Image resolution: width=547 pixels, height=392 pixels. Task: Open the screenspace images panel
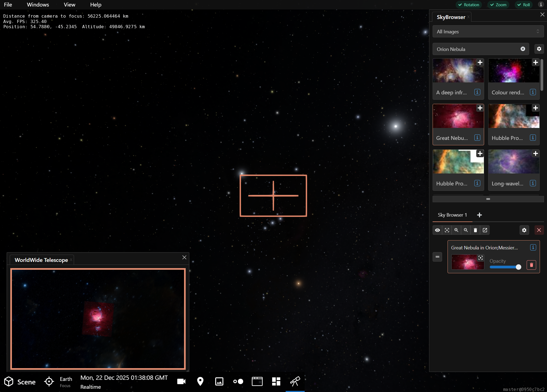tap(219, 381)
